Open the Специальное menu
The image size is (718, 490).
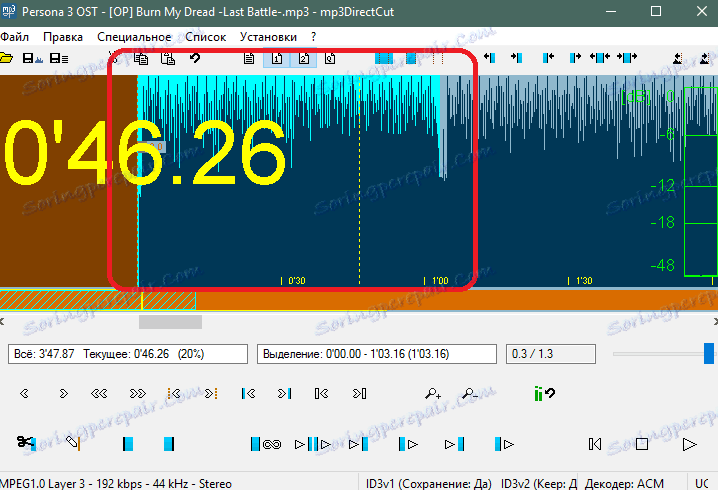[x=134, y=37]
